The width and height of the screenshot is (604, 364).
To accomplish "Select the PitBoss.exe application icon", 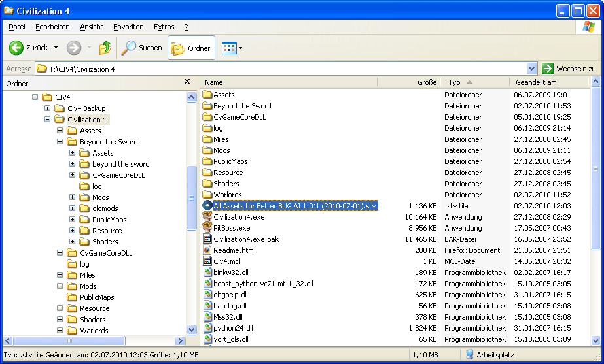I will pyautogui.click(x=207, y=228).
